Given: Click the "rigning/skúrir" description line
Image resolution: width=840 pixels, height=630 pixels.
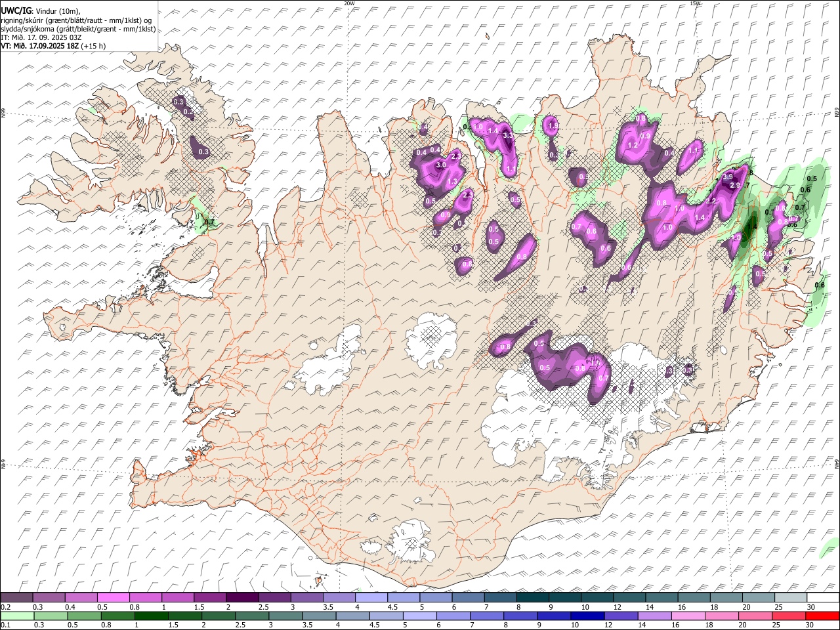Looking at the screenshot, I should [76, 20].
